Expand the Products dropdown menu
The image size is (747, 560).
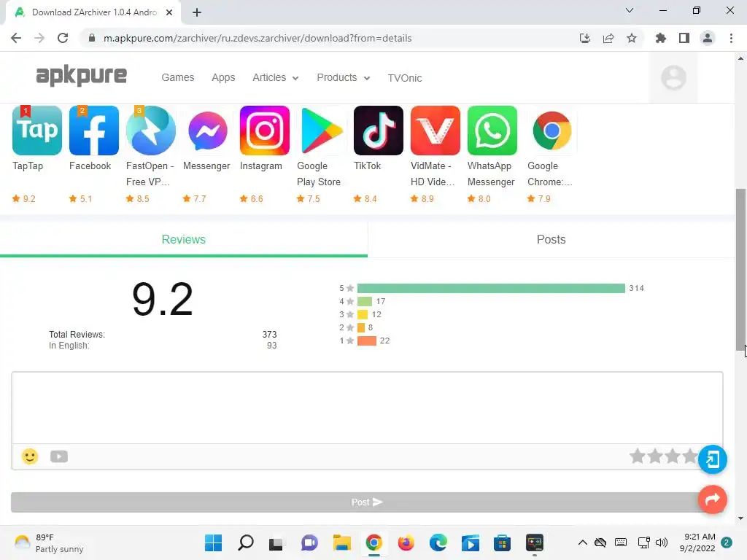click(344, 77)
